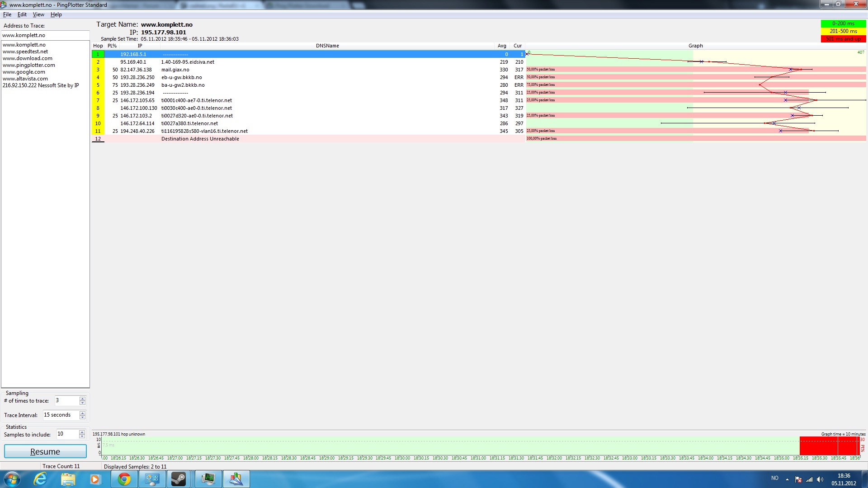Open the View menu
This screenshot has height=488, width=868.
coord(38,14)
